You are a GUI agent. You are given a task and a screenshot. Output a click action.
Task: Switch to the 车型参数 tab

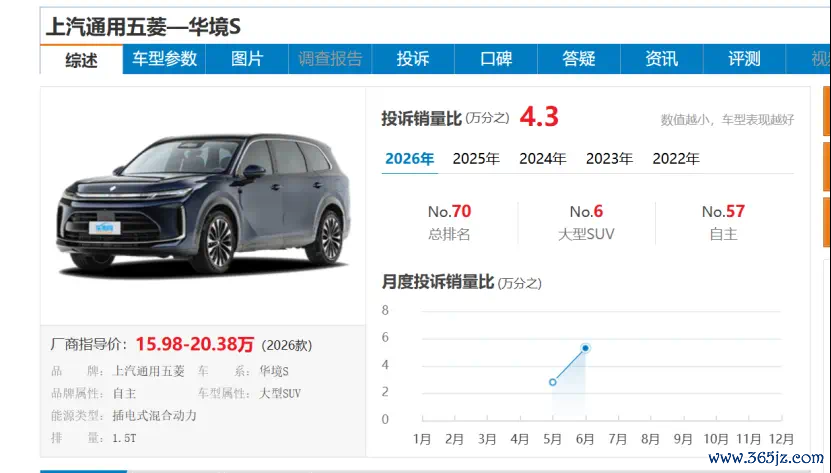[x=164, y=59]
